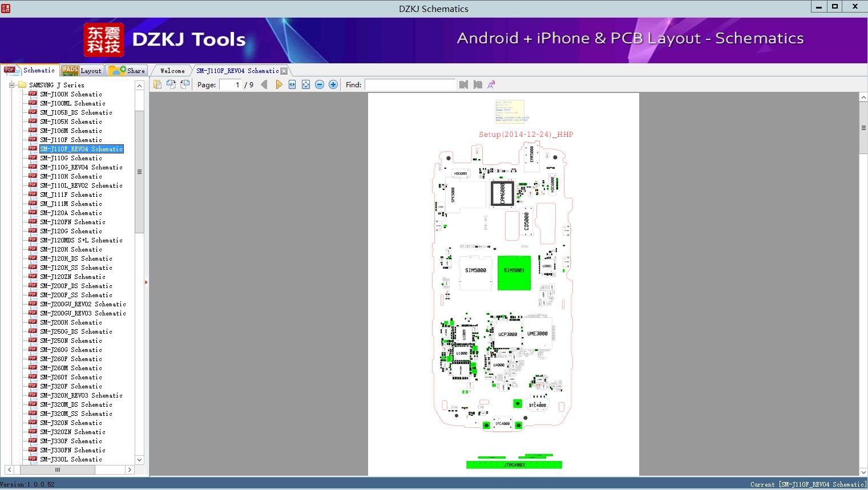
Task: Click PDF icon beside SM-J260G Schematic
Action: tap(33, 349)
